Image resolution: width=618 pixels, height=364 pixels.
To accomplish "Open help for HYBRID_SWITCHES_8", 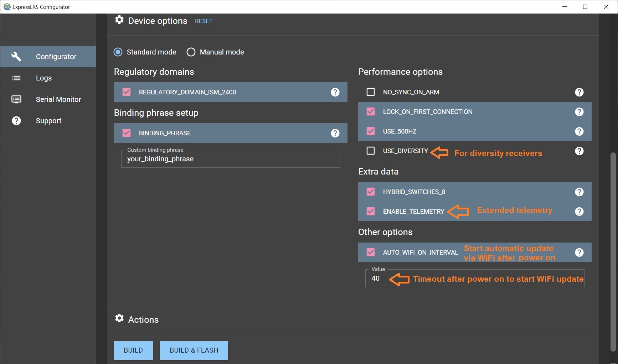I will [x=579, y=192].
